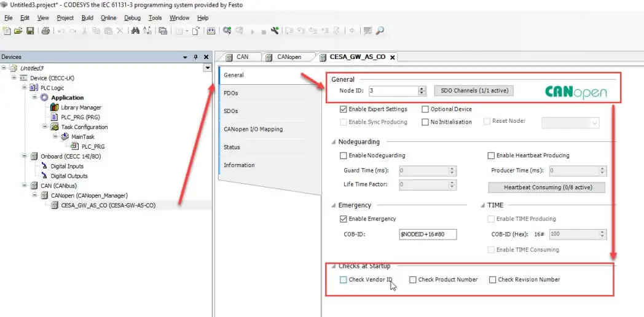Click the Emergency COB-ID input field
The width and height of the screenshot is (644, 317).
tap(428, 234)
